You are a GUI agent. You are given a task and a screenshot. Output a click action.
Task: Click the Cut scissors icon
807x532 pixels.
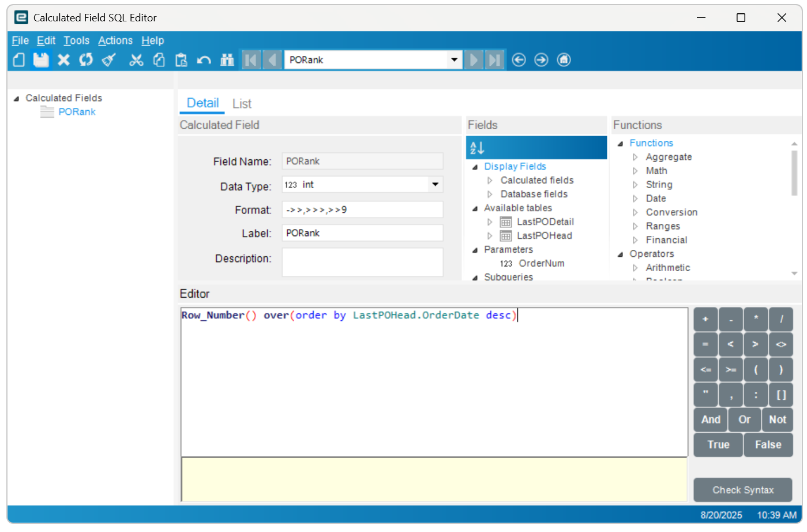tap(136, 60)
